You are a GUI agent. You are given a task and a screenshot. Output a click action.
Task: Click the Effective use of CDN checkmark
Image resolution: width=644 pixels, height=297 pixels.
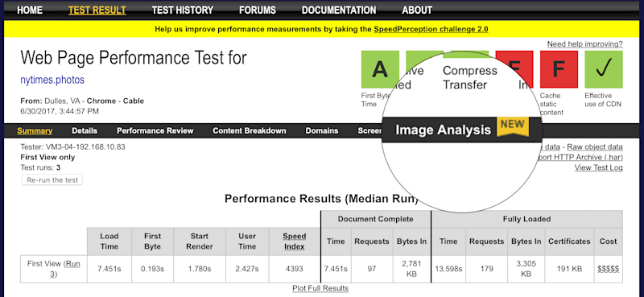pos(603,69)
